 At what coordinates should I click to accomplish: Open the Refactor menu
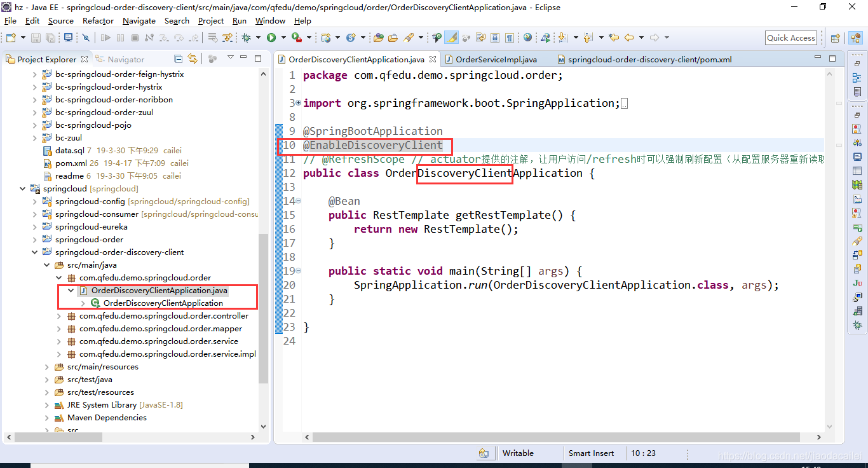pyautogui.click(x=98, y=20)
